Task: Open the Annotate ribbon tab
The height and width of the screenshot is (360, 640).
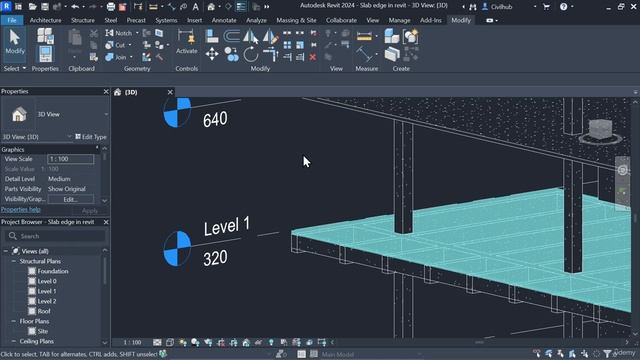Action: pyautogui.click(x=224, y=20)
